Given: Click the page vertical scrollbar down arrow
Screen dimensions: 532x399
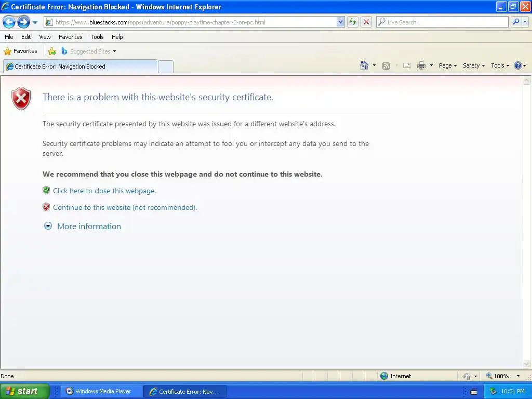Looking at the screenshot, I should [526, 364].
